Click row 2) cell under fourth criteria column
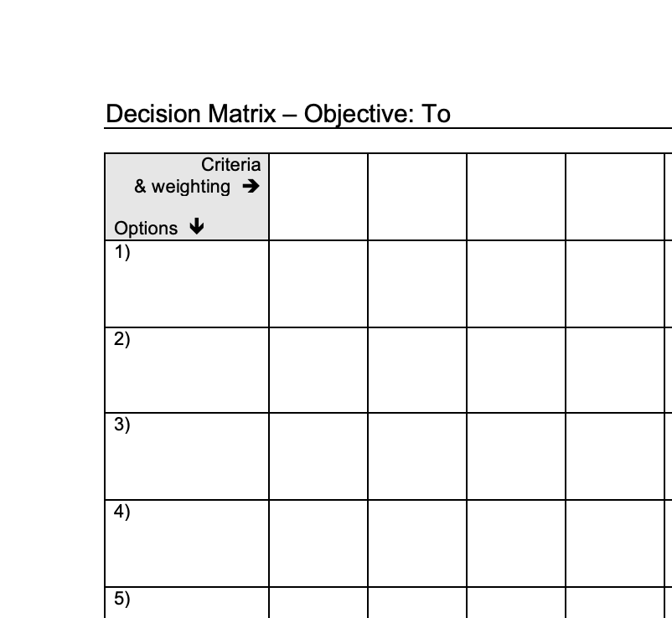 point(614,370)
